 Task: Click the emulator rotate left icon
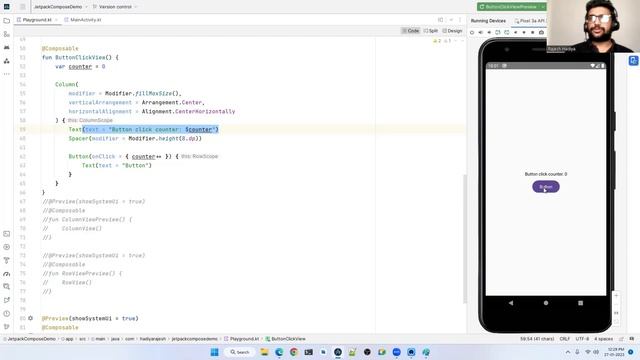click(x=498, y=32)
